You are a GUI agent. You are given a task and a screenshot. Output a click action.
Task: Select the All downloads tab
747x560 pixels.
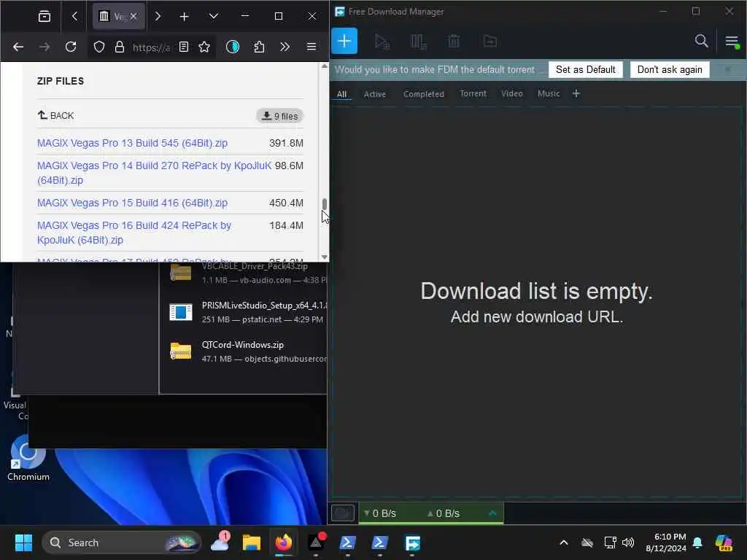[x=341, y=94]
